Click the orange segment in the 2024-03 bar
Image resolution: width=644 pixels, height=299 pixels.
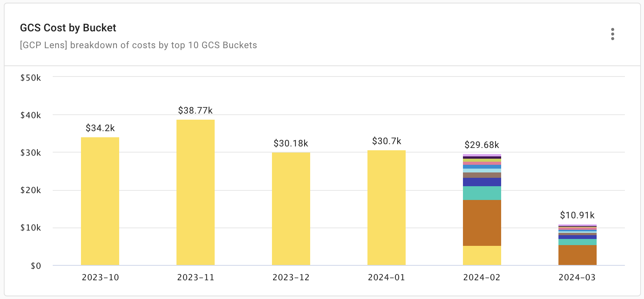(x=578, y=255)
